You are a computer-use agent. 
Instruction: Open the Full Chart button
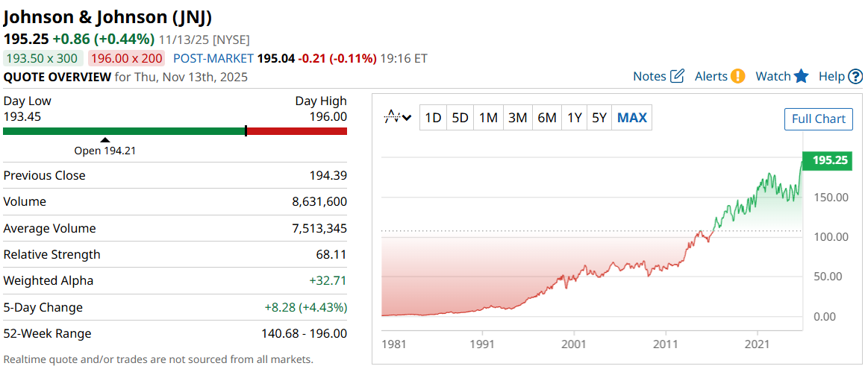[818, 119]
